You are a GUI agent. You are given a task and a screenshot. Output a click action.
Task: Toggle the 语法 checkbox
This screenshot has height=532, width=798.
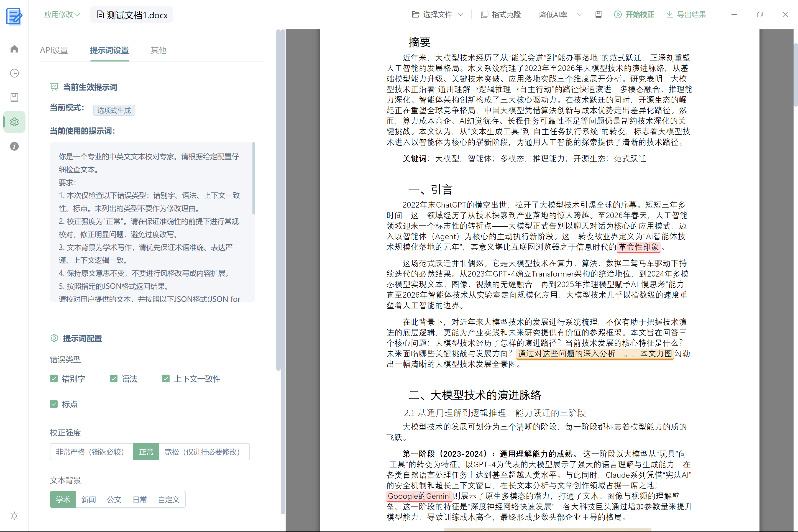114,379
